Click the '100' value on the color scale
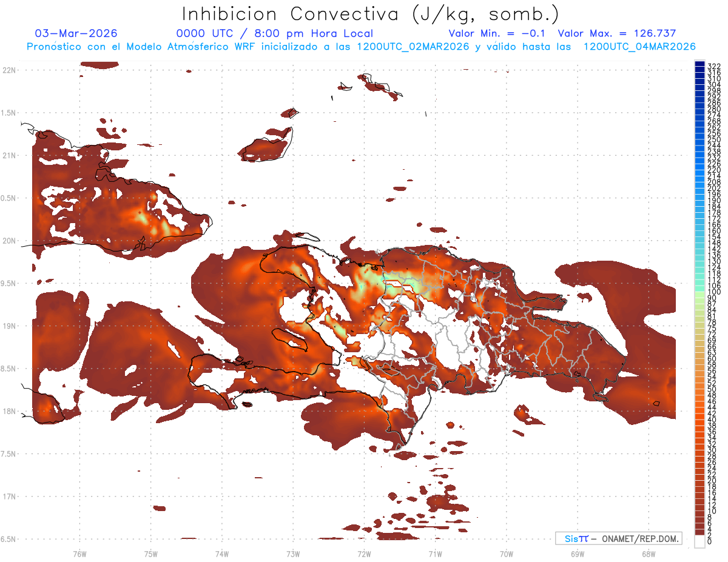The width and height of the screenshot is (728, 562). pos(713,292)
